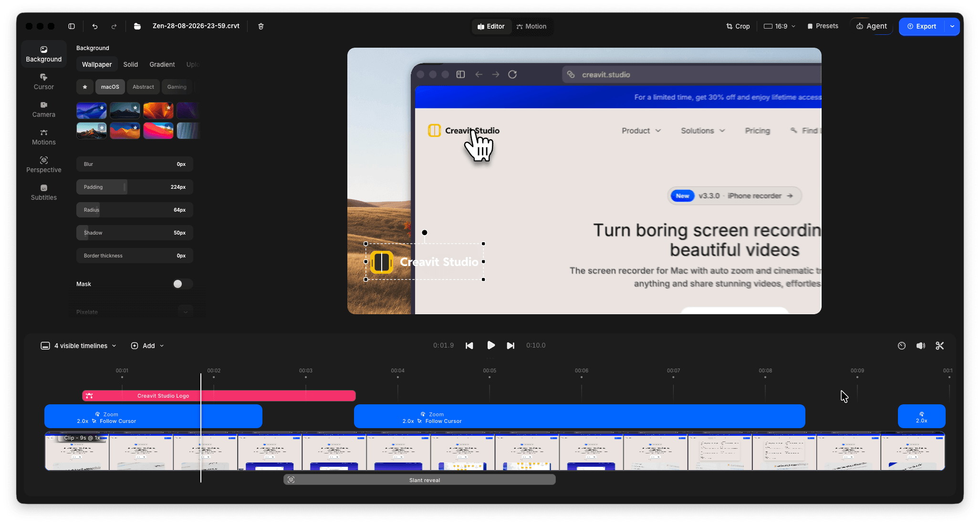Delete project with trash icon
Image resolution: width=980 pixels, height=524 pixels.
[x=261, y=26]
